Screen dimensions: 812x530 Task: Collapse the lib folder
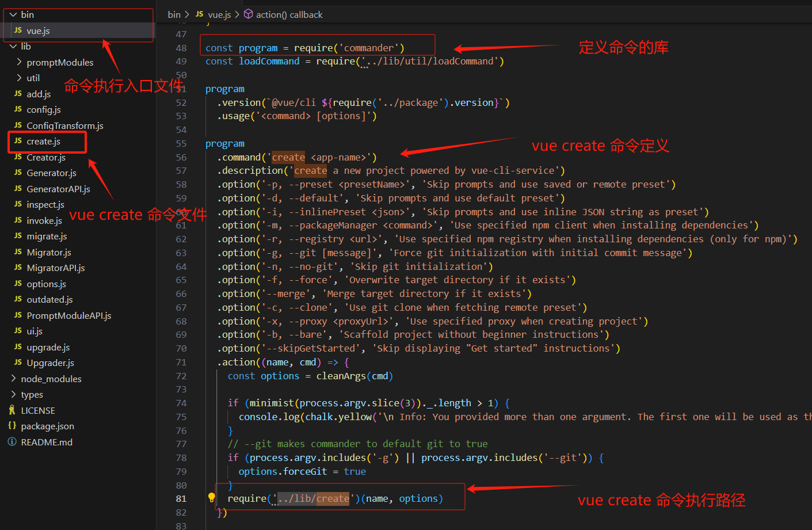point(13,46)
